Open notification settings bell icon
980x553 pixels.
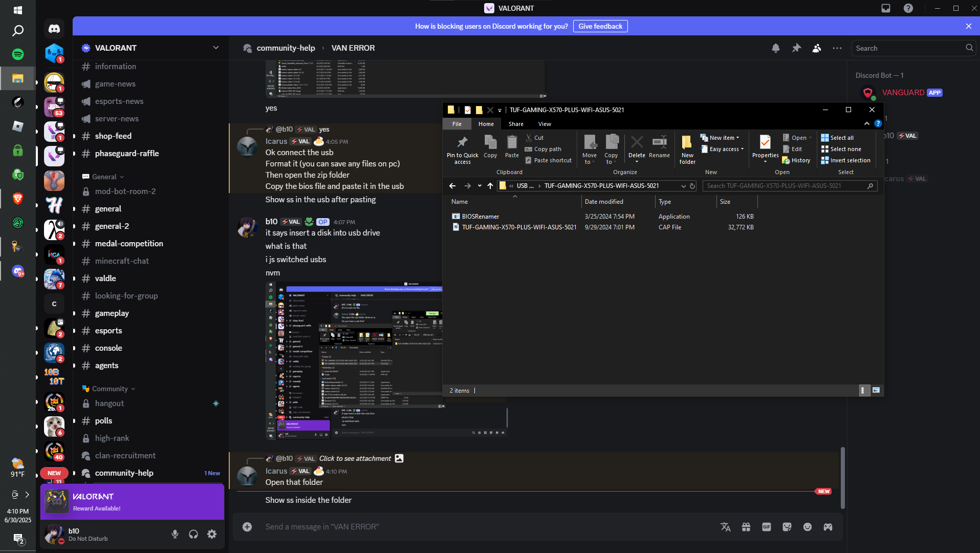776,48
